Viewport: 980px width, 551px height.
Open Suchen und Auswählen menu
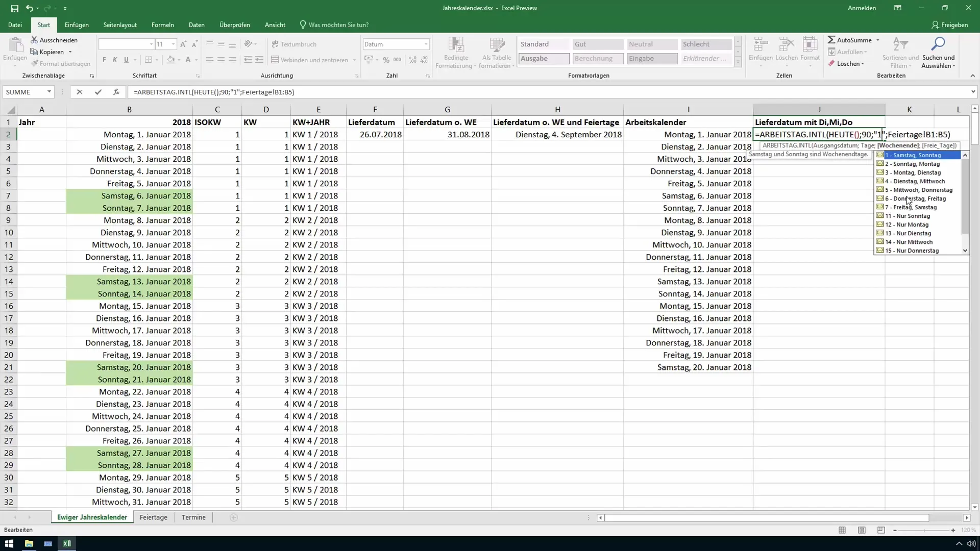938,53
